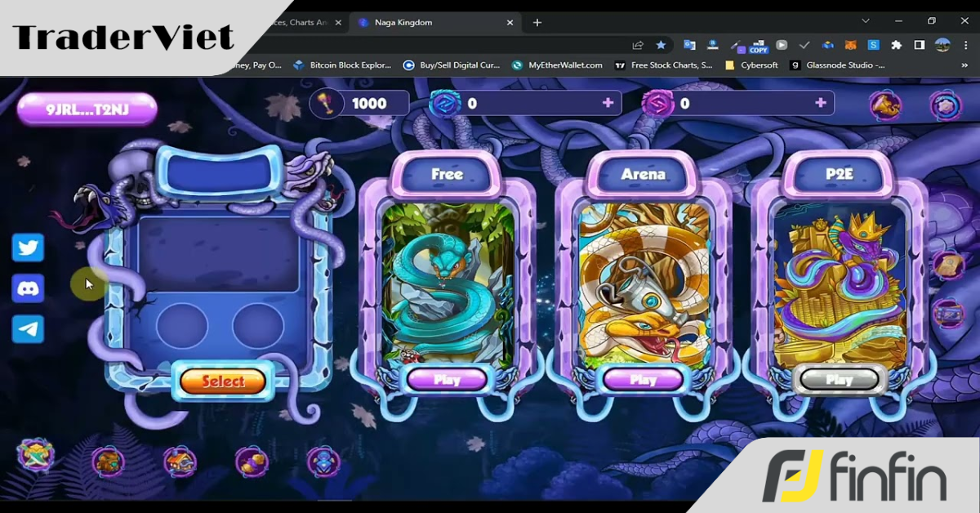Toggle the Chrome side panel

click(x=920, y=46)
